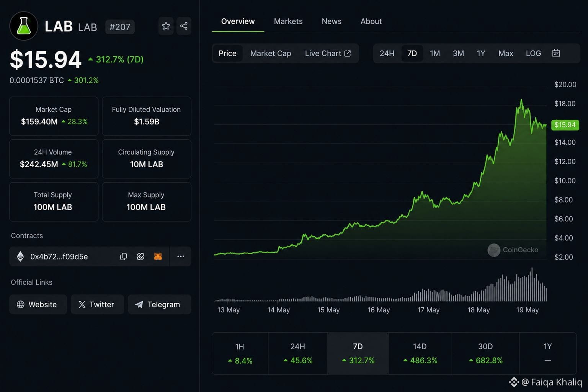The image size is (588, 392).
Task: Set chart range to 3M
Action: tap(458, 54)
